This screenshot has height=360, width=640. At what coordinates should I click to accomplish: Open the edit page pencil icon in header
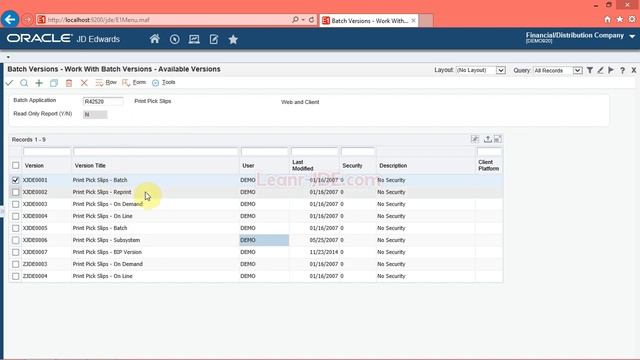pos(214,39)
